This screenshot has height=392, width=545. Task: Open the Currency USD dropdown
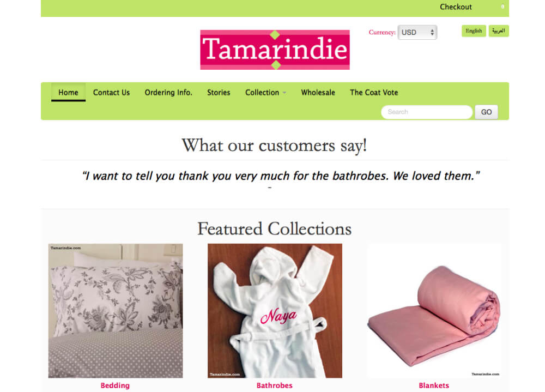click(x=417, y=32)
